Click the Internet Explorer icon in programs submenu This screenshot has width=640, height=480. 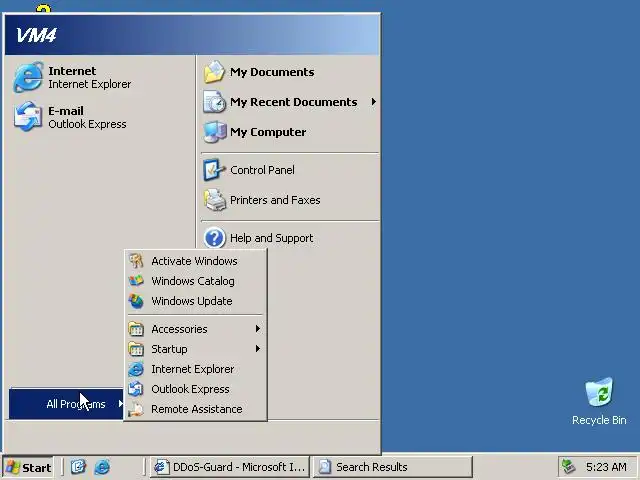click(136, 369)
